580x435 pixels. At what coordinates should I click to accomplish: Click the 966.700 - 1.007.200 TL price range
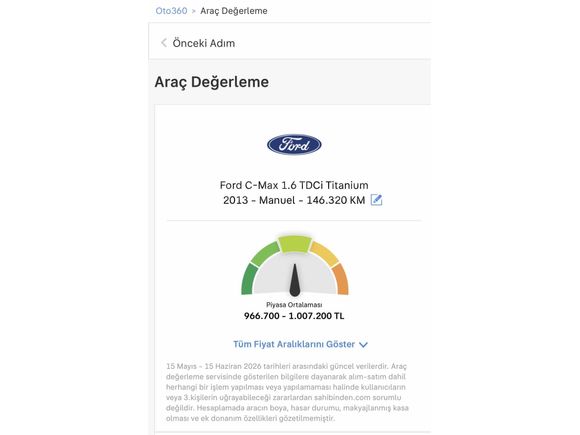(294, 316)
